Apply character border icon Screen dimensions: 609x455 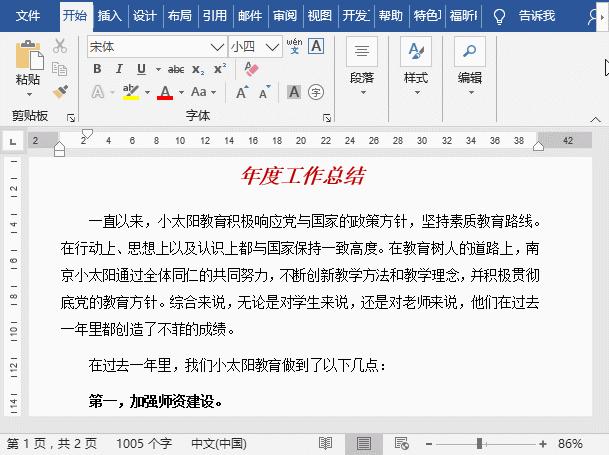point(316,46)
